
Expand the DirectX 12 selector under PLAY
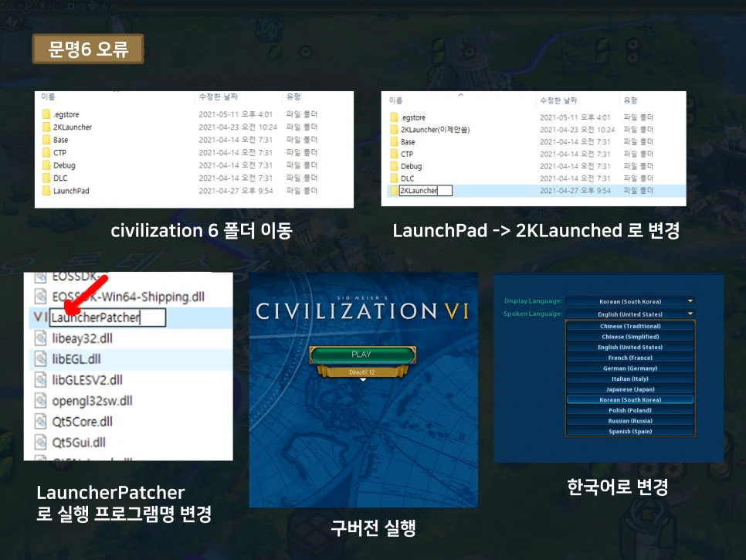(362, 372)
